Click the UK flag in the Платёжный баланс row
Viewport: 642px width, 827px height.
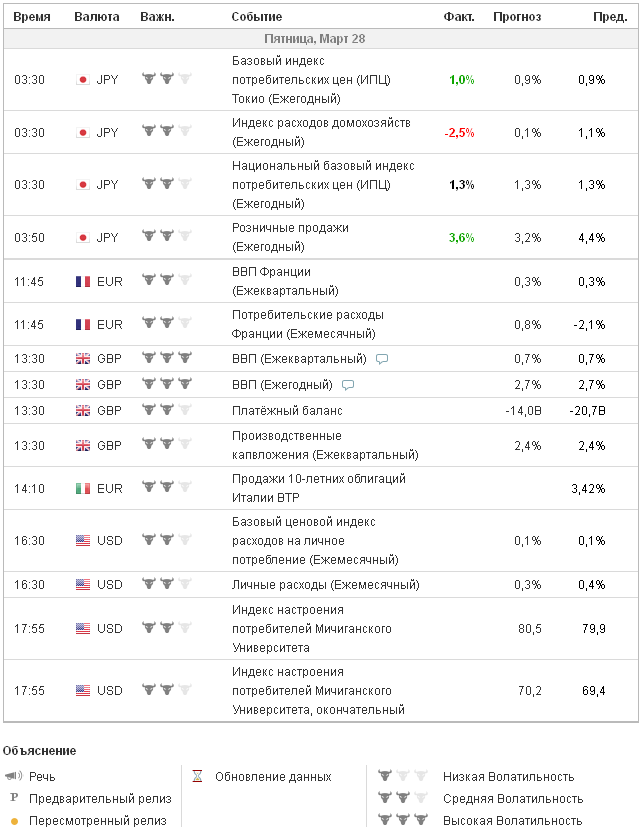83,410
